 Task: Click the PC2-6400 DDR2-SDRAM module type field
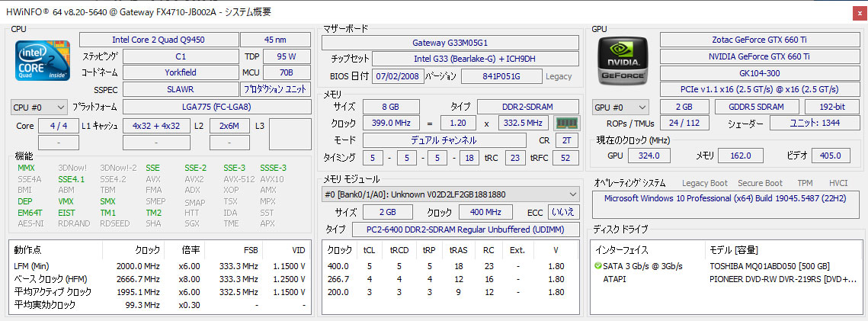tap(465, 230)
